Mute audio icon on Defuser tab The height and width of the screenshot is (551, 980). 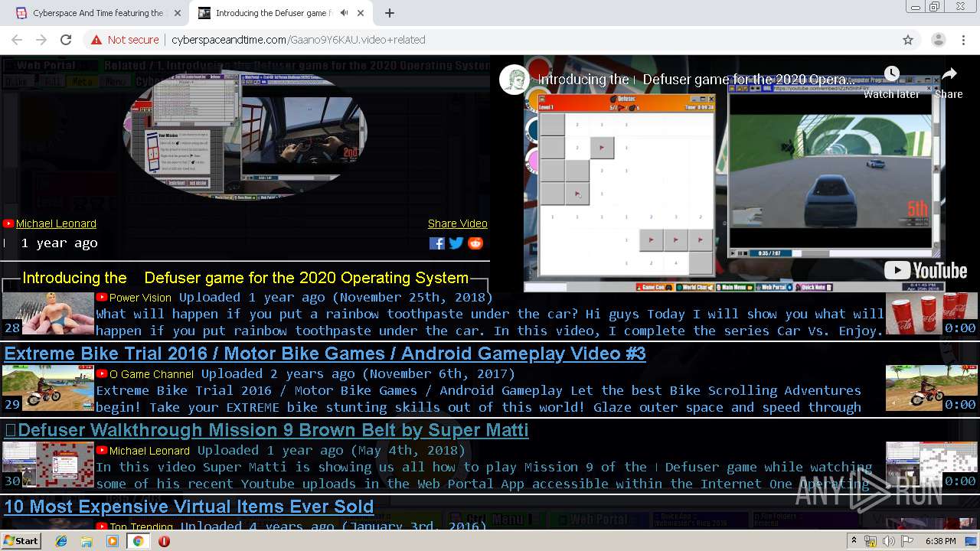[x=345, y=13]
